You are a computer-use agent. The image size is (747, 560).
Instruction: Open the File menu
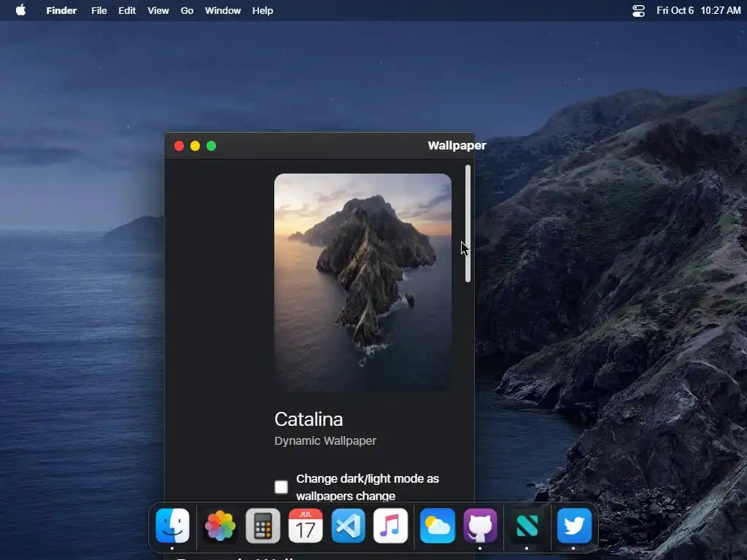coord(99,10)
